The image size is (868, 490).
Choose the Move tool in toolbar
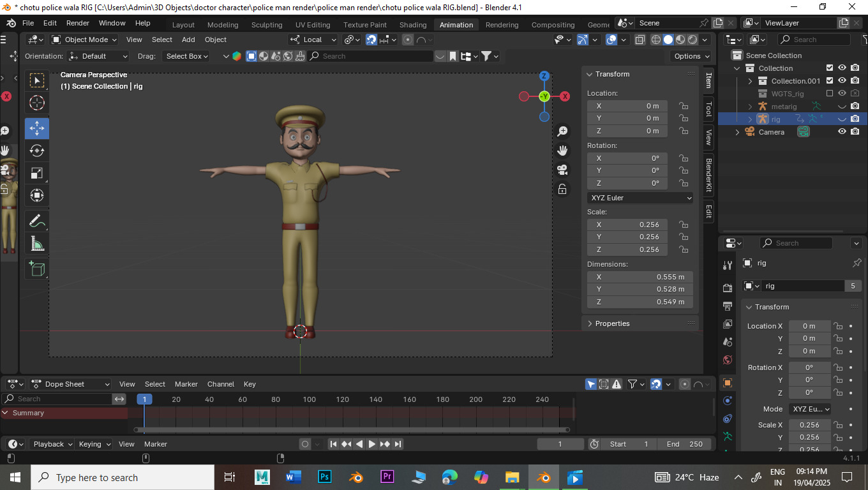[37, 128]
